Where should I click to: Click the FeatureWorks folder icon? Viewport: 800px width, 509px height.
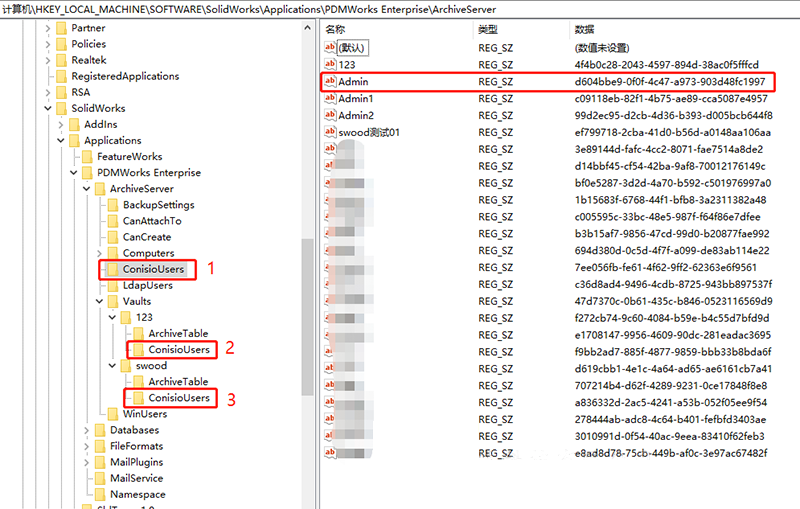coord(87,157)
